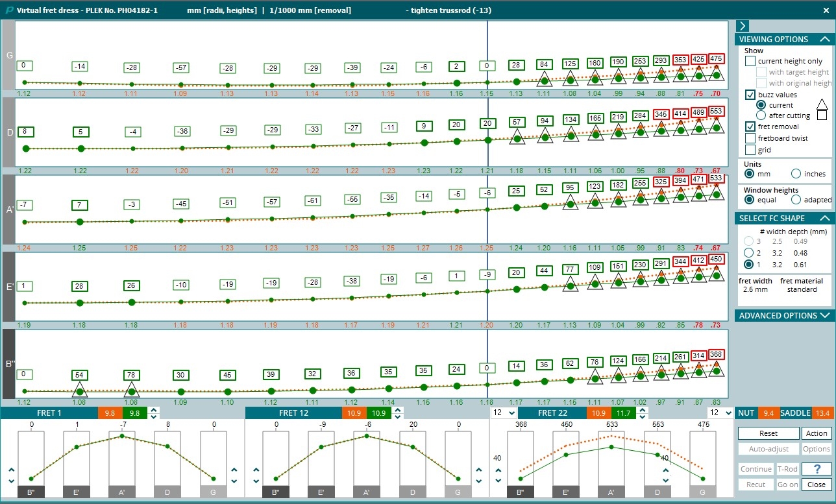
Task: Enable the current height only checkbox
Action: pyautogui.click(x=750, y=61)
